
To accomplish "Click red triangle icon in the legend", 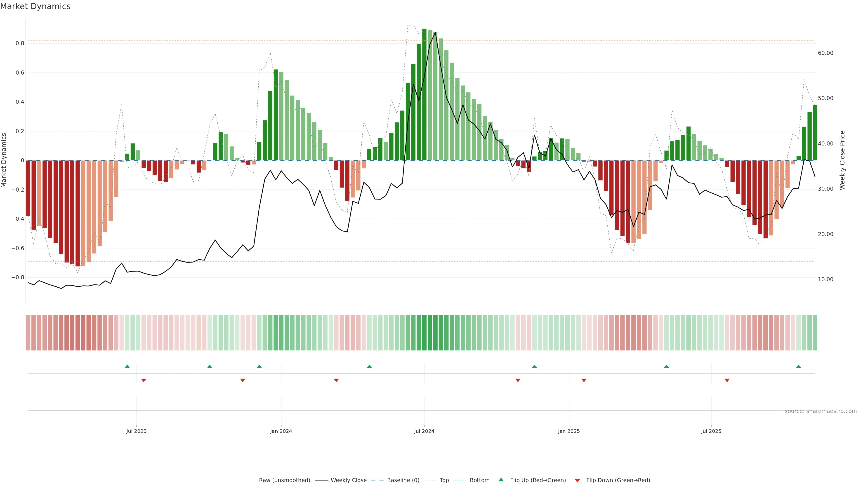I will [x=577, y=481].
